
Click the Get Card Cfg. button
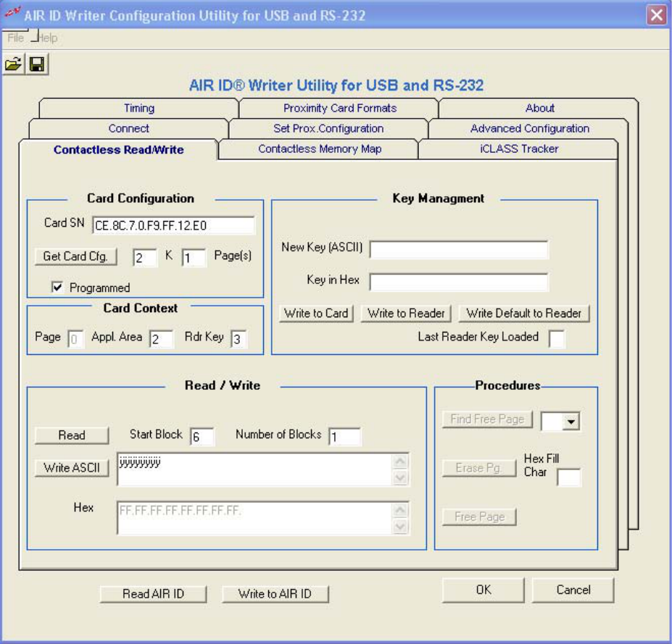coord(75,256)
